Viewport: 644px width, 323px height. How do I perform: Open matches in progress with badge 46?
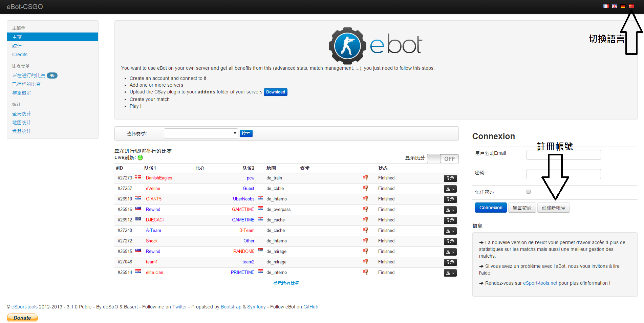coord(35,76)
